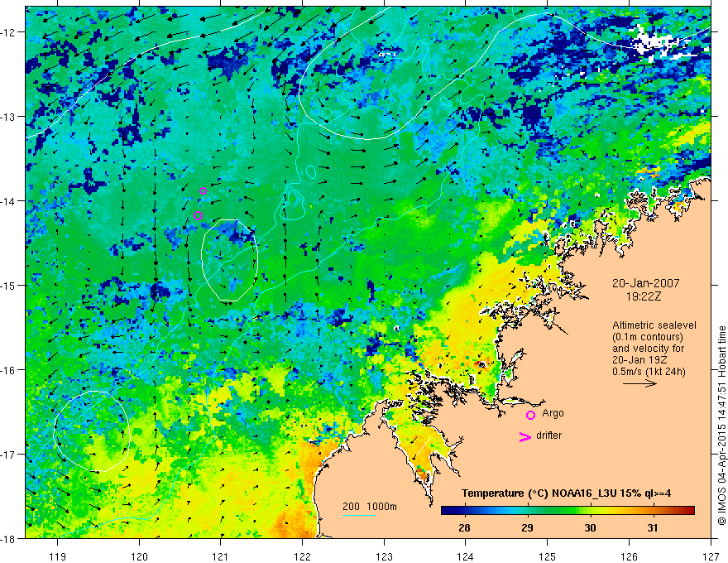
Task: Click longitude axis label 127
Action: coord(711,556)
